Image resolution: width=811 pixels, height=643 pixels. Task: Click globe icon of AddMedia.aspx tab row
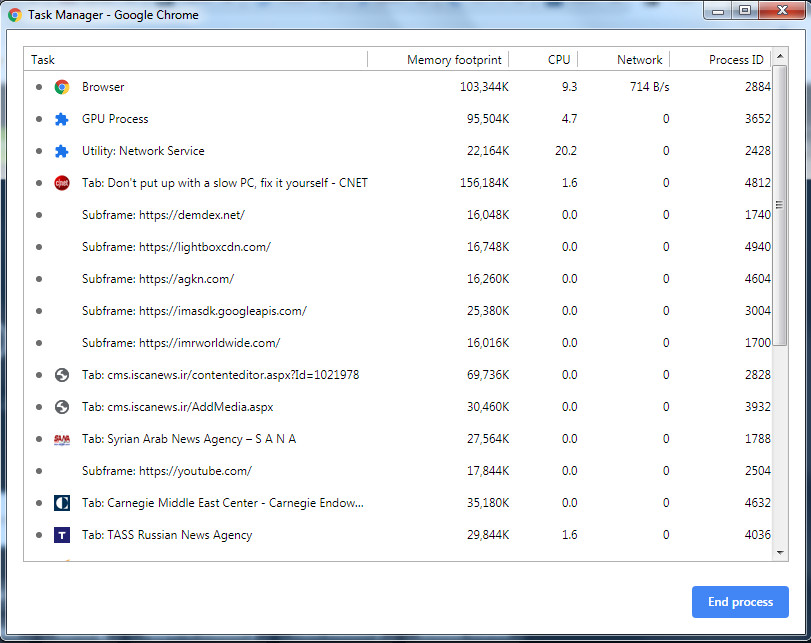coord(62,407)
